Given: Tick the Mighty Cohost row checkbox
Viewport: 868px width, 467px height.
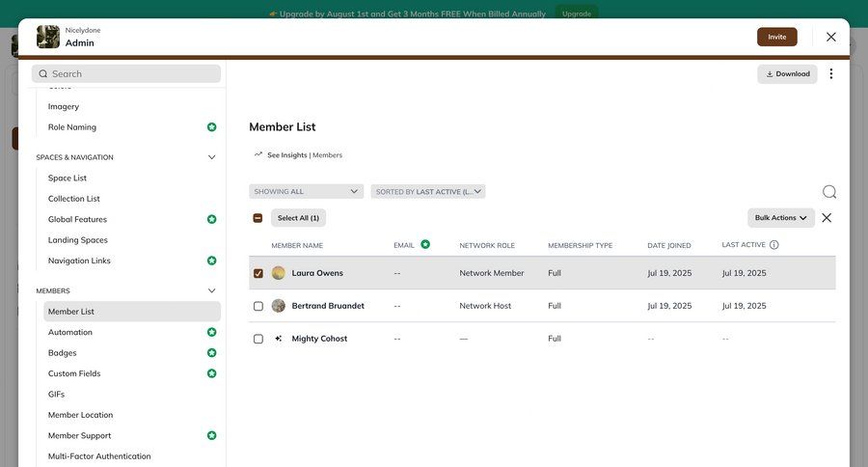Looking at the screenshot, I should pyautogui.click(x=258, y=339).
